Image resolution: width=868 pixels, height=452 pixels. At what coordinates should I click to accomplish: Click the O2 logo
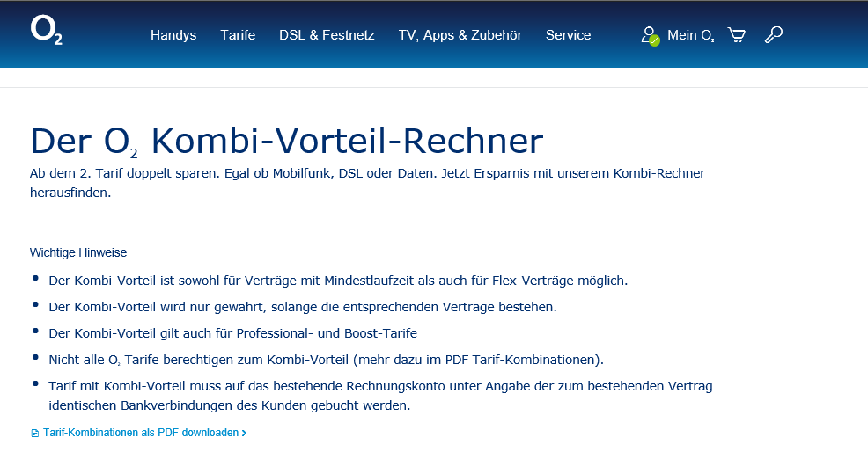(47, 31)
